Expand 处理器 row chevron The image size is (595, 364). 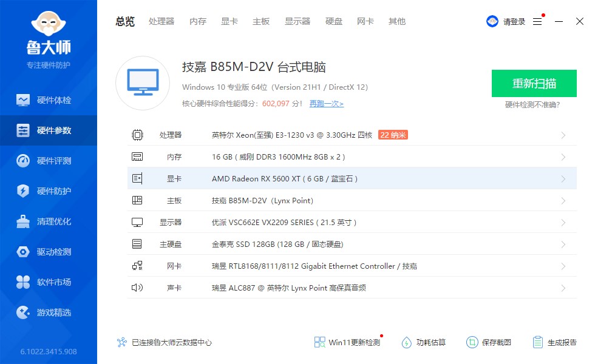point(563,135)
